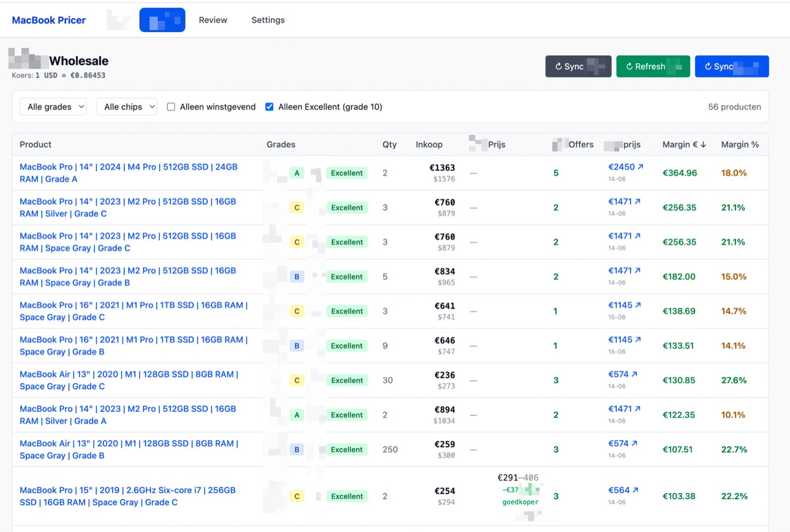
Task: Click Excellent badge in M4 Pro row
Action: (x=347, y=173)
